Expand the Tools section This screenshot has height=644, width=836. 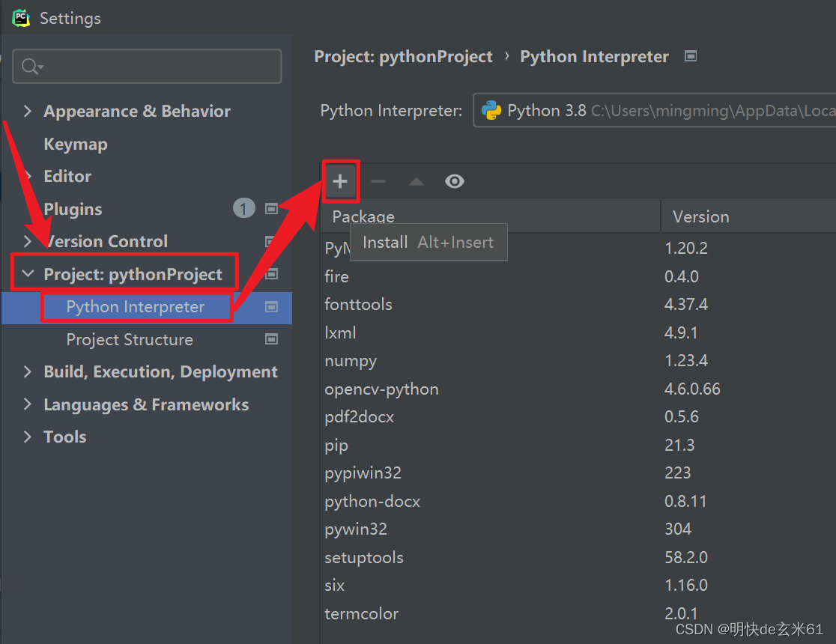pos(28,437)
